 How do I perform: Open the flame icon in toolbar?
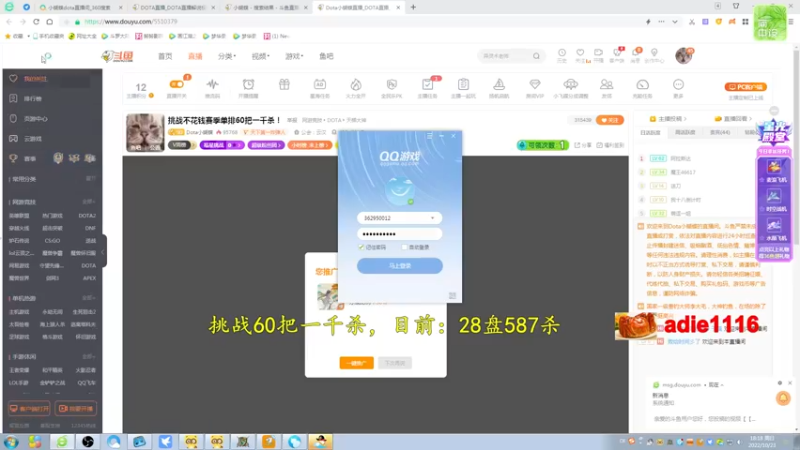coord(356,84)
